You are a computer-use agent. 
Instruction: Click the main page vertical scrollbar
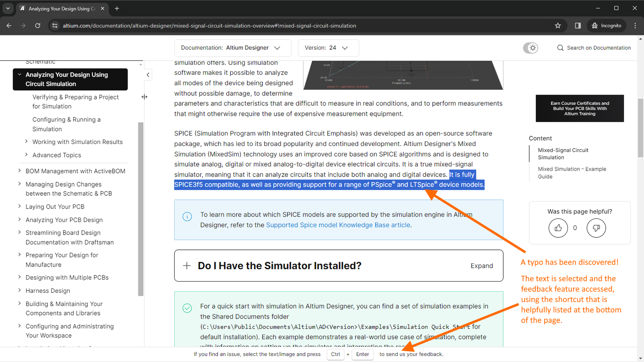pyautogui.click(x=640, y=127)
